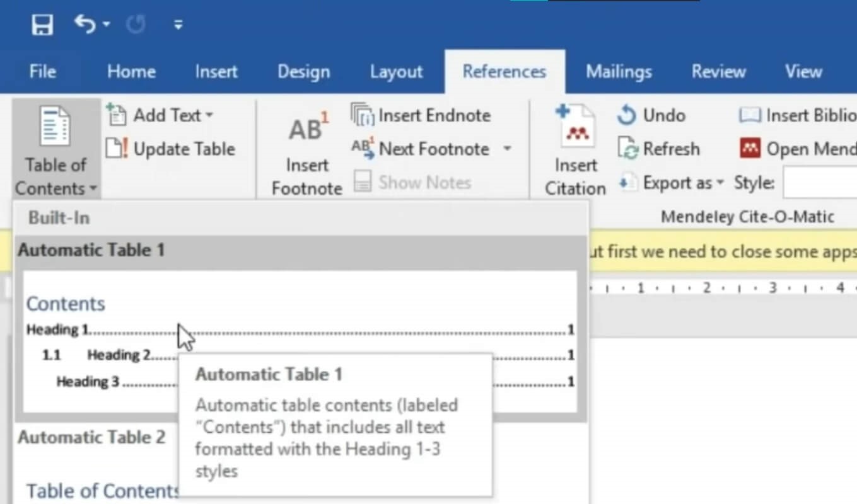The height and width of the screenshot is (504, 857).
Task: Open the File menu
Action: tap(42, 71)
